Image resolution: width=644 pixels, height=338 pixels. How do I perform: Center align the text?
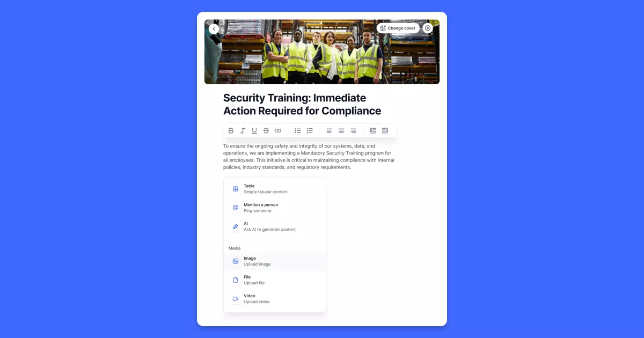click(x=341, y=130)
